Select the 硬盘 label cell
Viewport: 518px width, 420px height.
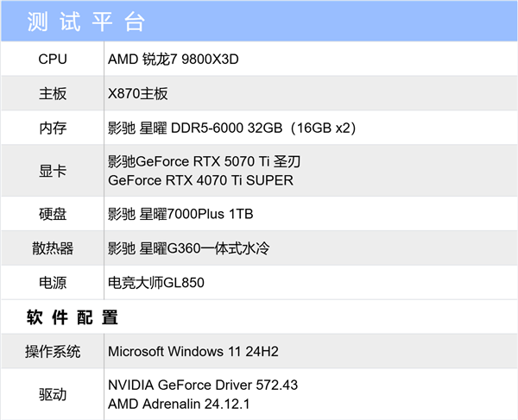tap(53, 214)
